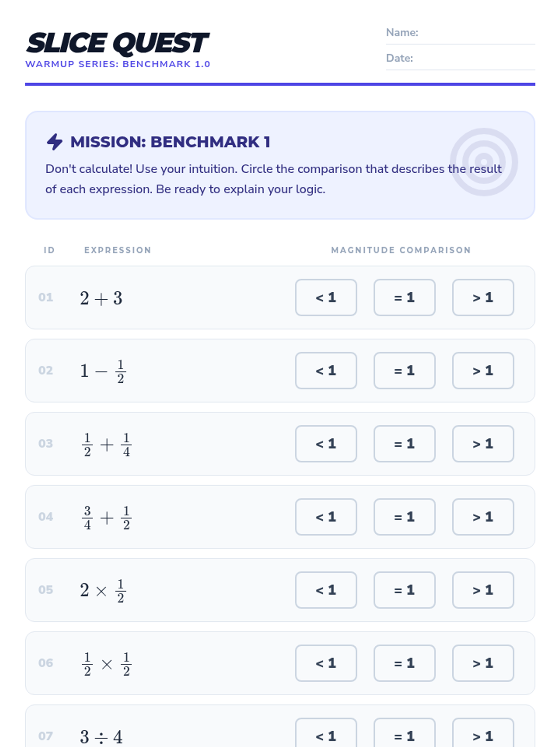
Task: Choose '= 1' for row 02
Action: click(404, 371)
